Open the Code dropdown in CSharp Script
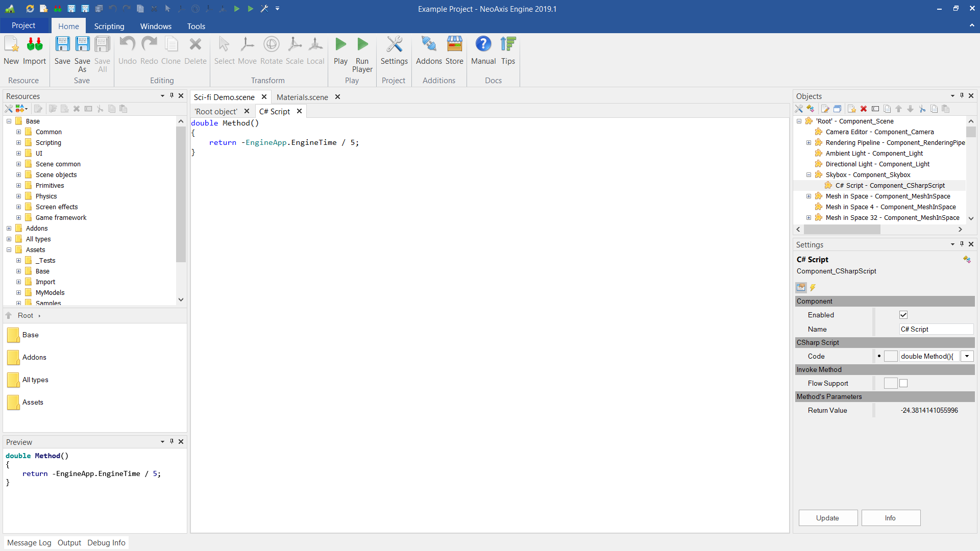The image size is (980, 551). pyautogui.click(x=966, y=356)
